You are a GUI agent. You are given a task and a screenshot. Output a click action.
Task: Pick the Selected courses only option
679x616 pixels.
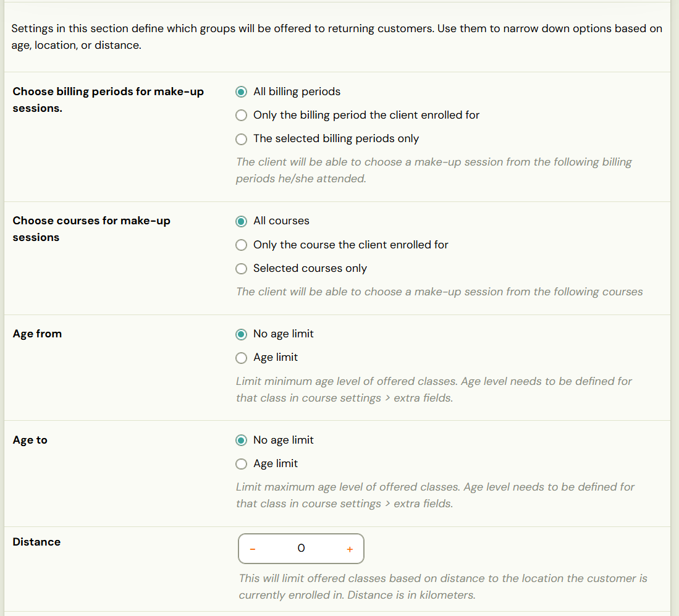point(241,269)
